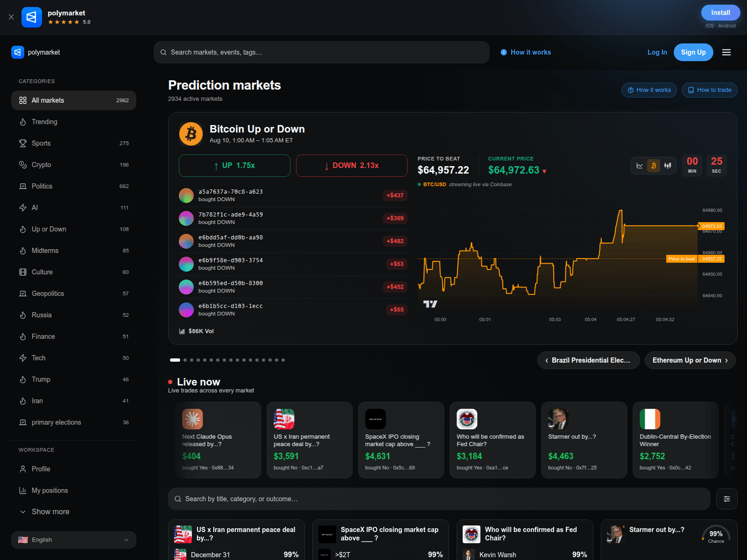This screenshot has width=747, height=560.
Task: Click the Profile person icon
Action: (23, 469)
